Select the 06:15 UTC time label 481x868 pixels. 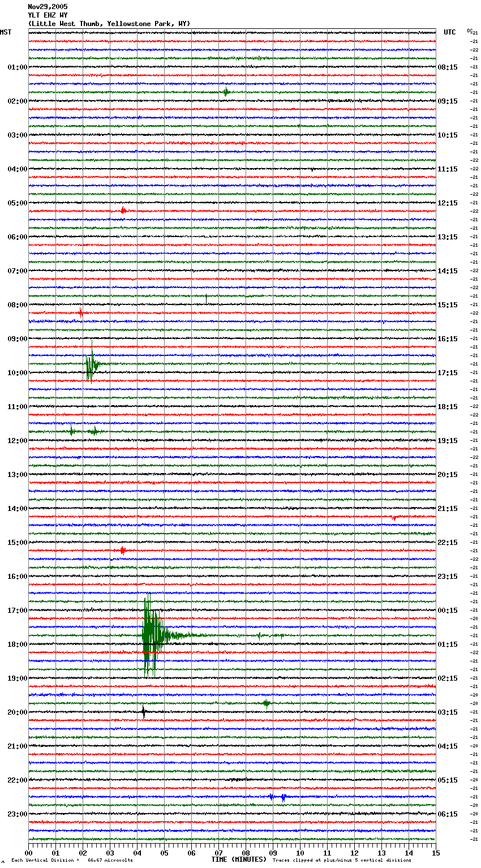(x=448, y=814)
